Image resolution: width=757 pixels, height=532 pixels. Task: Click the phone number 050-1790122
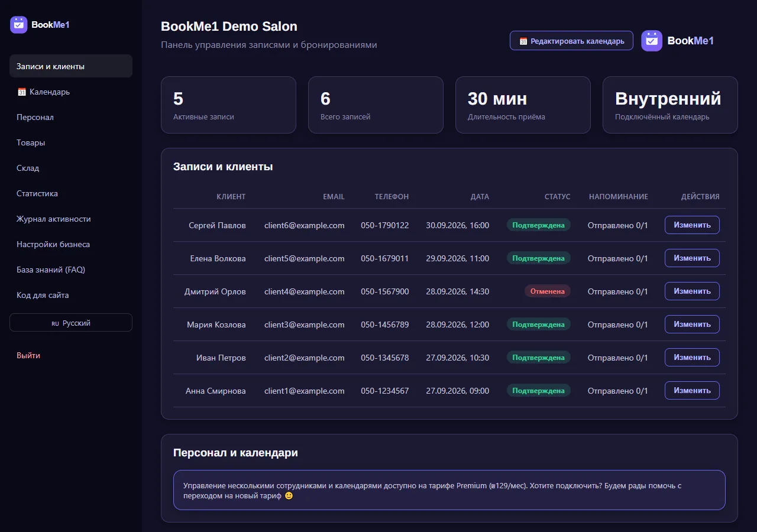pos(385,225)
